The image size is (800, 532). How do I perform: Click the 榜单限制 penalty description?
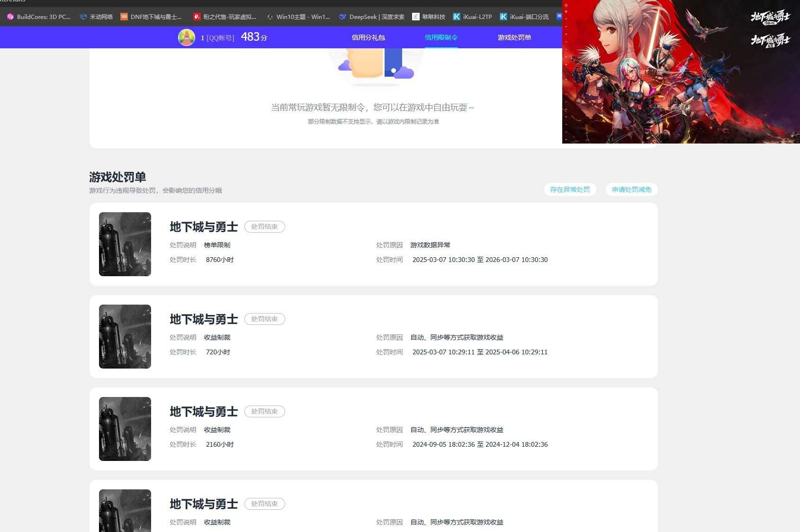[x=217, y=245]
